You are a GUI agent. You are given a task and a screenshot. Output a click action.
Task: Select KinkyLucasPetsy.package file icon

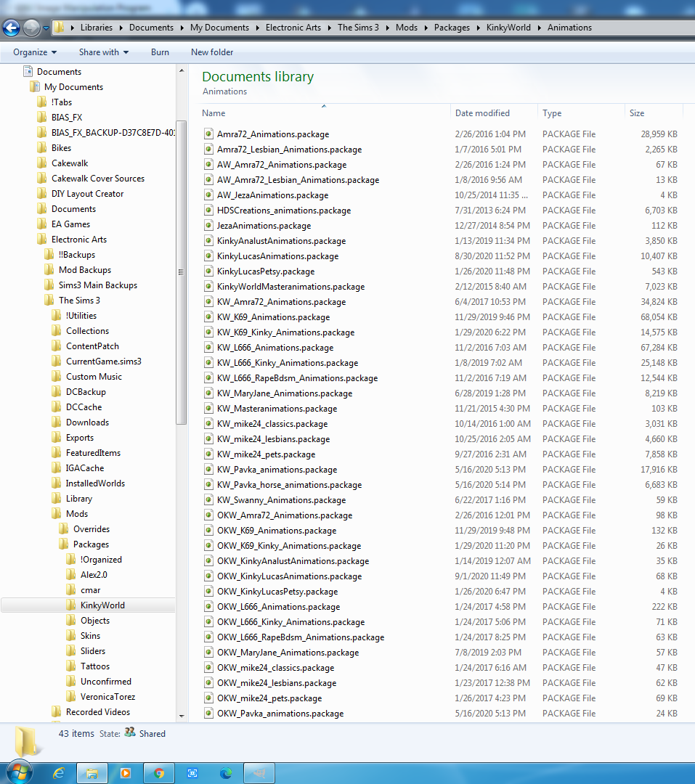(x=208, y=271)
